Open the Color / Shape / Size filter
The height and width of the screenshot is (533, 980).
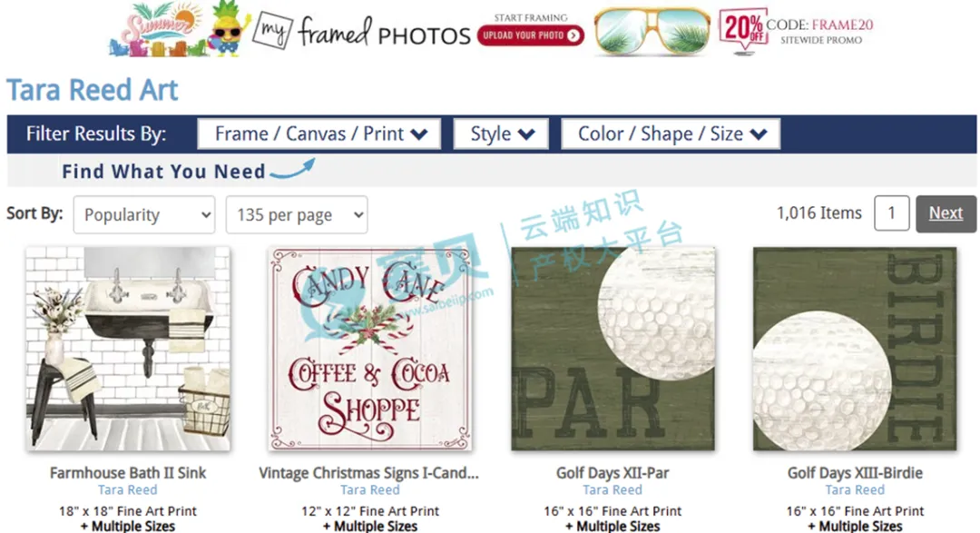671,133
